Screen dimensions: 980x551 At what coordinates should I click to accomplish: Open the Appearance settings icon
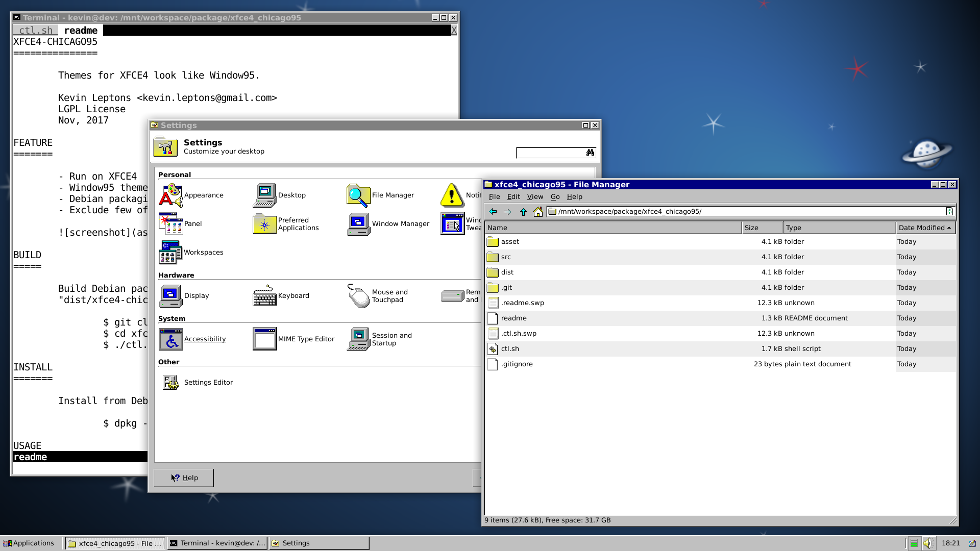pyautogui.click(x=171, y=195)
